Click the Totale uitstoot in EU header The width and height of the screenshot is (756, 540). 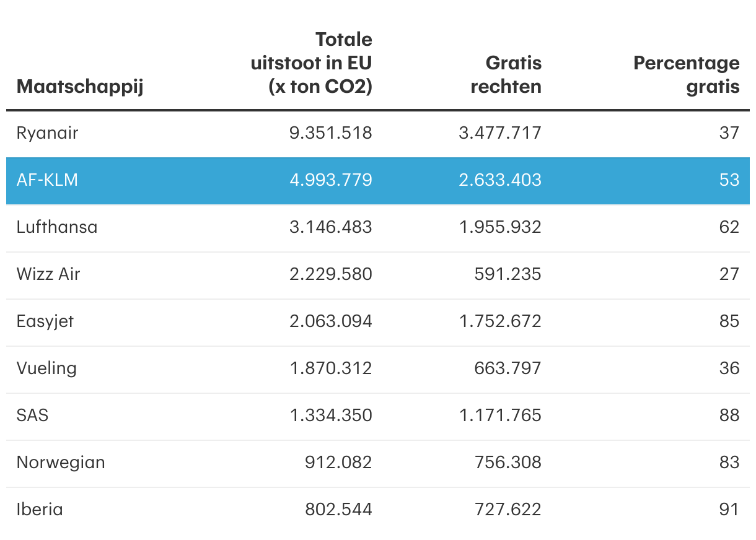tap(320, 63)
